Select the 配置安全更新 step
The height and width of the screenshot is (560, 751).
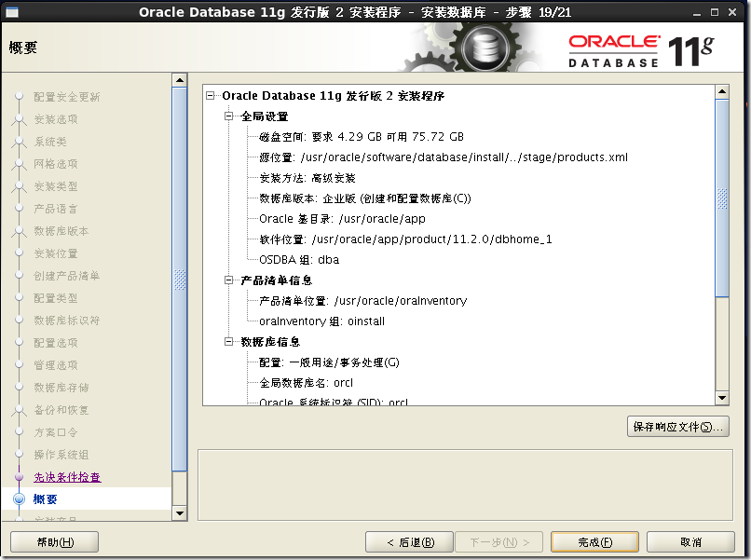coord(66,97)
